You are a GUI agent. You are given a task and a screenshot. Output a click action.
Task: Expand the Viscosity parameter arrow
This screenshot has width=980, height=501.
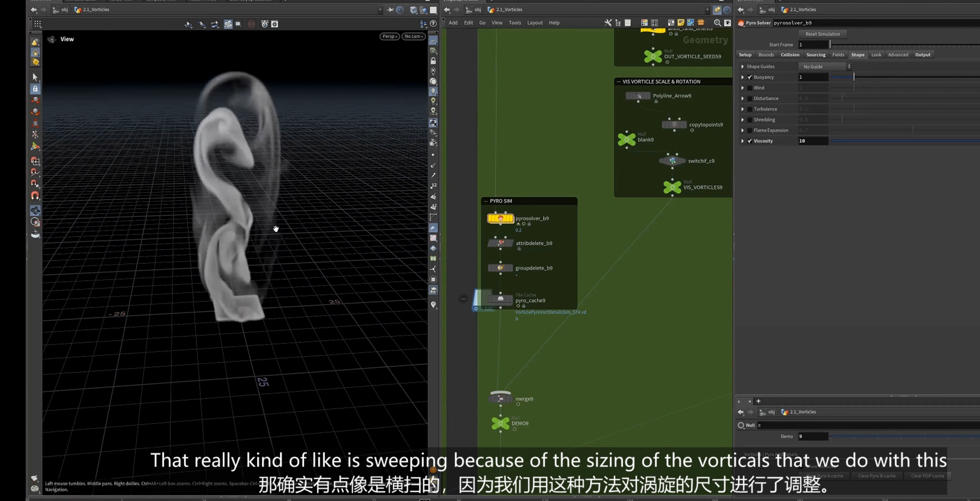pos(742,141)
